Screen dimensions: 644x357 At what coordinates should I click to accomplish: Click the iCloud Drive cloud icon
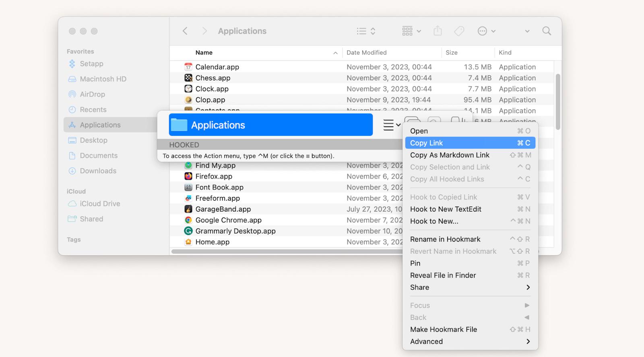click(72, 204)
